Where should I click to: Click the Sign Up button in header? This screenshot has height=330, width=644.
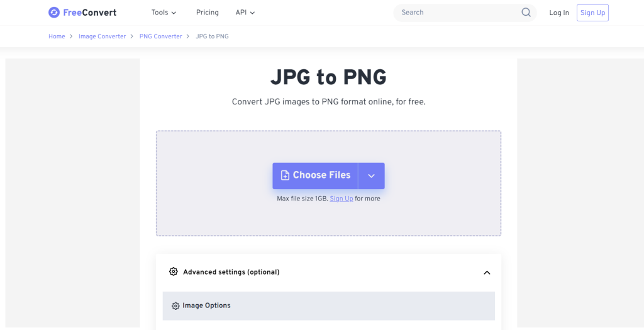pos(592,13)
